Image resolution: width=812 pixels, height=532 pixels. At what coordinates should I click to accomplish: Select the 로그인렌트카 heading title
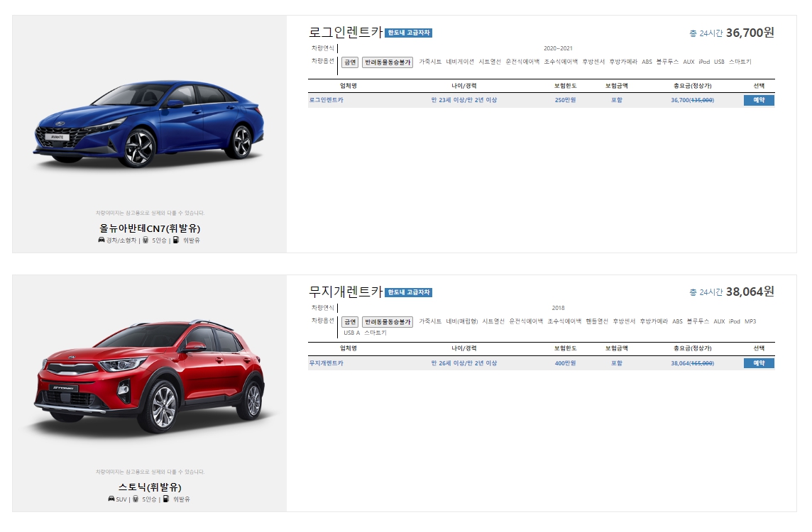click(346, 32)
